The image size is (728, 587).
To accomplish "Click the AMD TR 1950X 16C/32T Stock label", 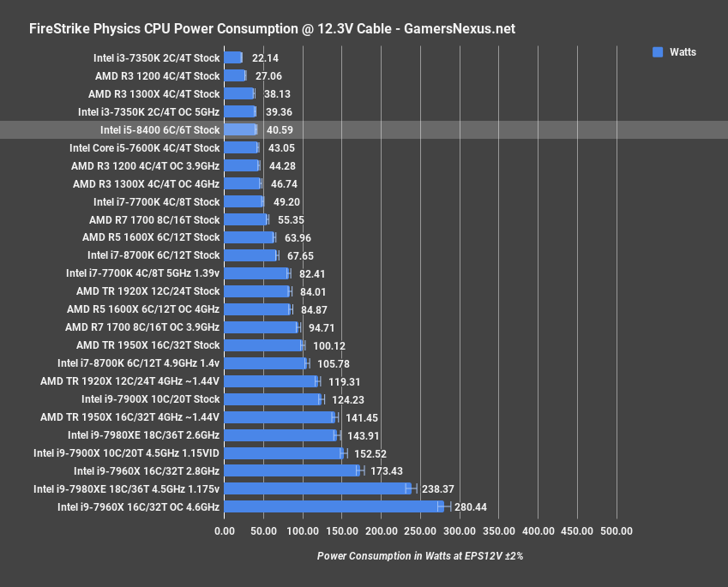I will tap(147, 344).
